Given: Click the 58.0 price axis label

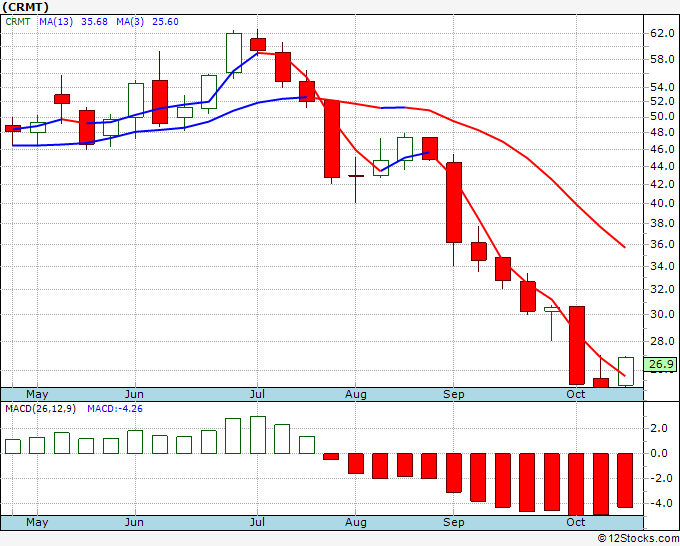Looking at the screenshot, I should pyautogui.click(x=662, y=59).
